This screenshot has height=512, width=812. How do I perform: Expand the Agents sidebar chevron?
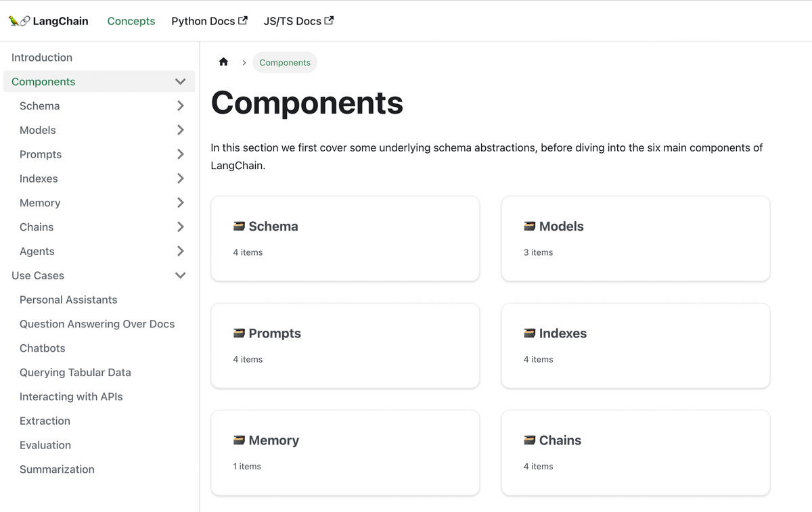pyautogui.click(x=180, y=252)
